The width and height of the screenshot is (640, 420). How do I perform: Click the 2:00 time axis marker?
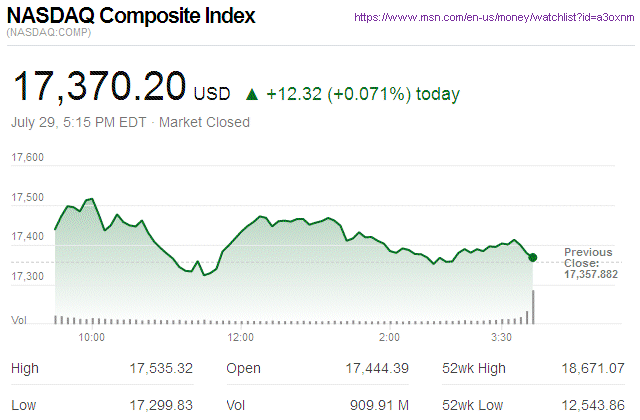pos(390,338)
